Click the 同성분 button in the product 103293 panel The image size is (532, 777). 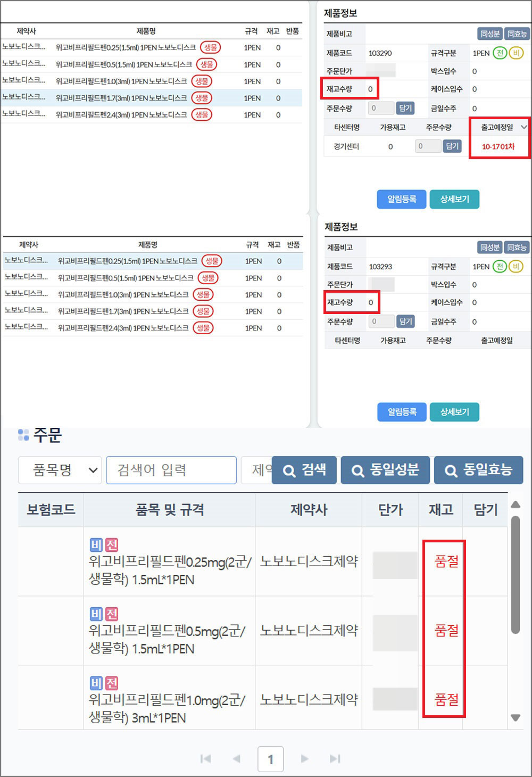490,247
